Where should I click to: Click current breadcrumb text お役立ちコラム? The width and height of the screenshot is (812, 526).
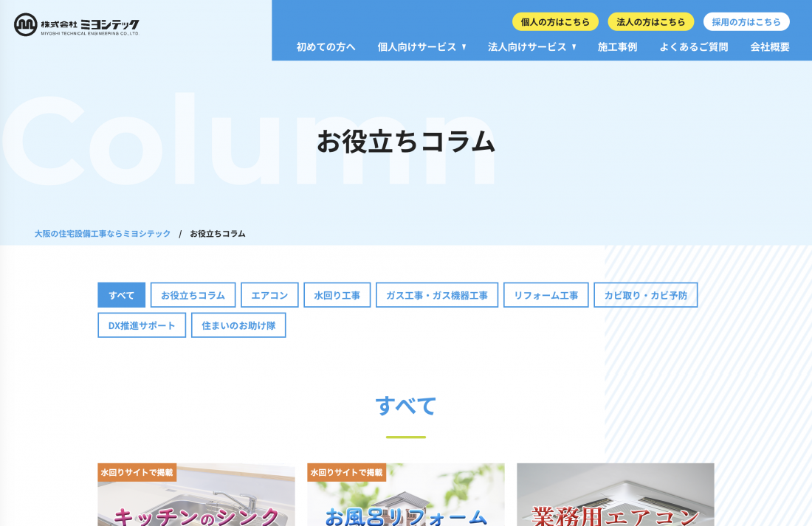coord(218,233)
